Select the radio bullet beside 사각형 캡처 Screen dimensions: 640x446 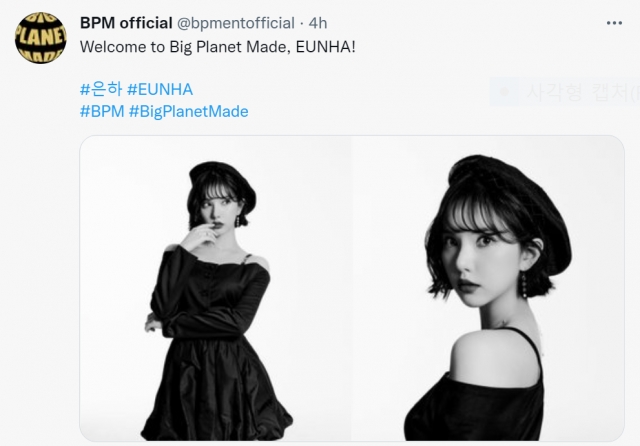[504, 92]
